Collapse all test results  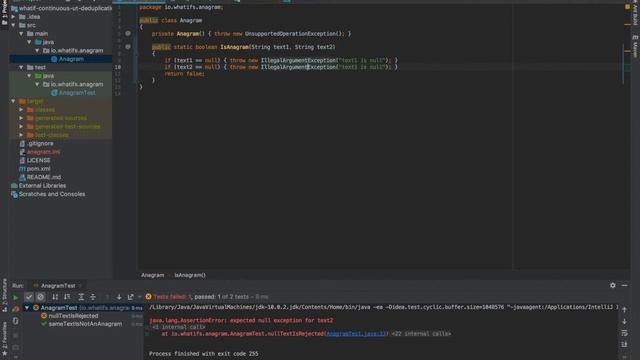pos(93,297)
